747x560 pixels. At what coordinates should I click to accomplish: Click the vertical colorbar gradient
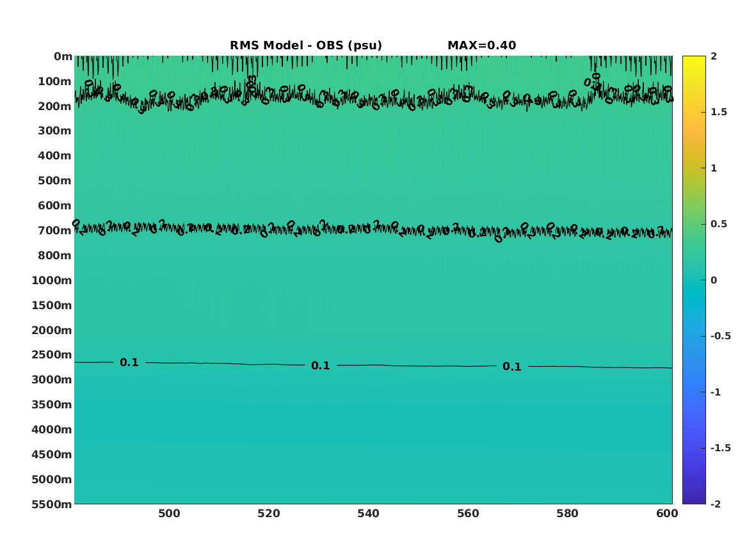694,280
